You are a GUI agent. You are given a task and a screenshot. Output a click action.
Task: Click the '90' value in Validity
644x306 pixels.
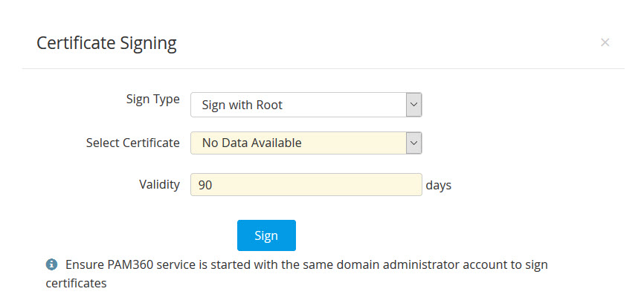pyautogui.click(x=205, y=185)
